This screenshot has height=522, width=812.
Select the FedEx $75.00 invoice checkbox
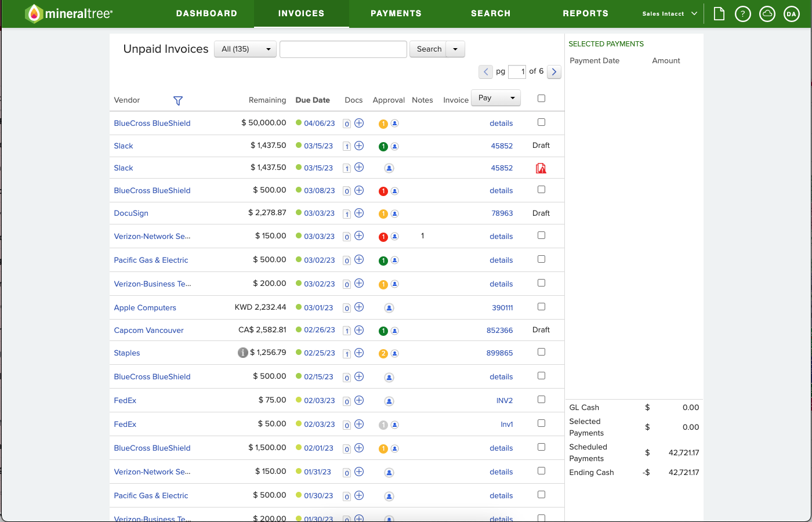point(541,399)
